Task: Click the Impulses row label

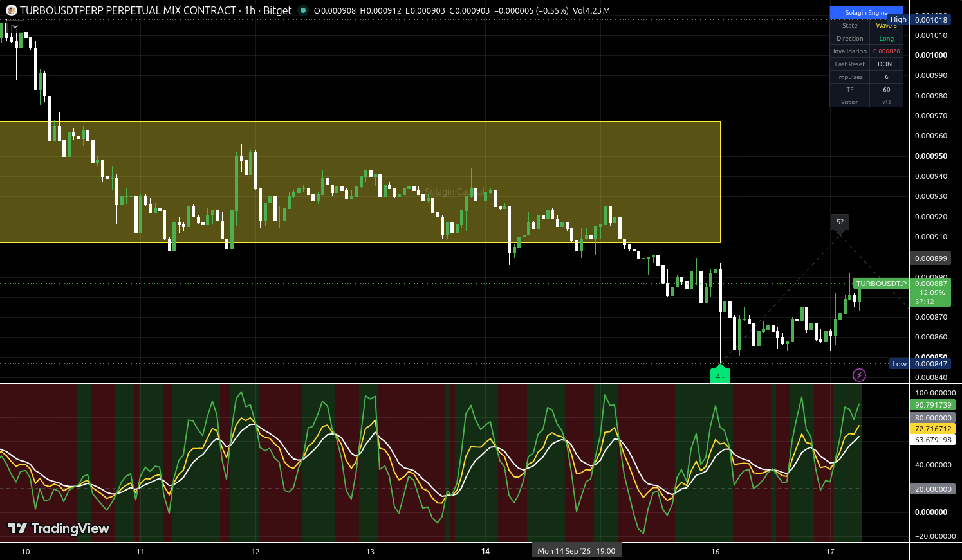Action: click(850, 77)
